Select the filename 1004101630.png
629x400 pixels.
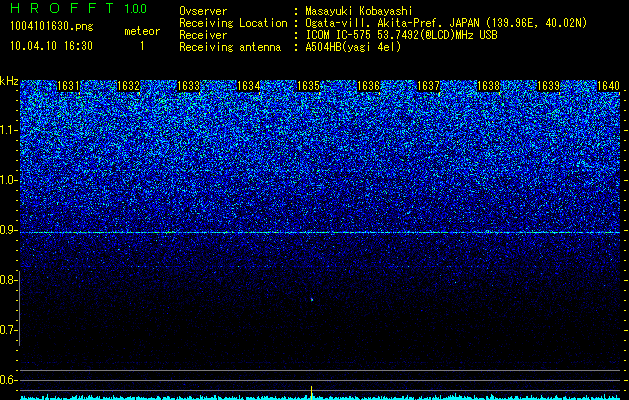(52, 26)
